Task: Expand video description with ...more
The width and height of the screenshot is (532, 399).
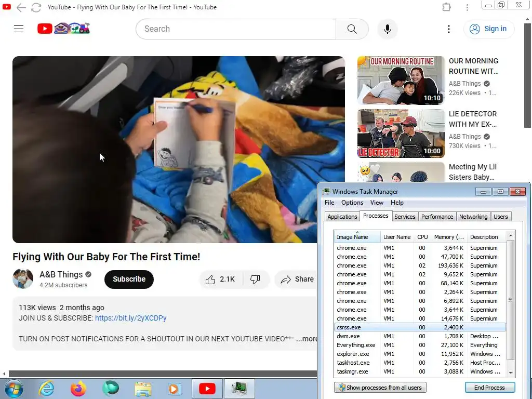Action: pos(307,339)
